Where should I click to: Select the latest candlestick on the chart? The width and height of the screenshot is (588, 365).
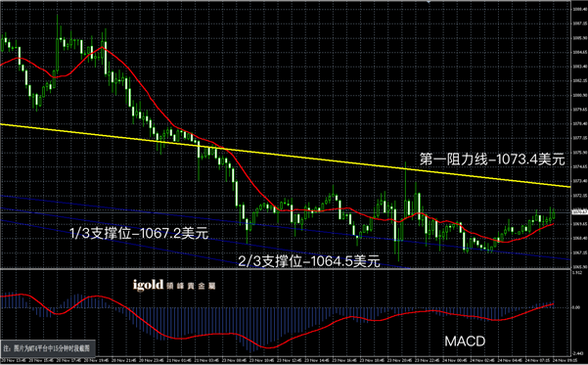(554, 214)
